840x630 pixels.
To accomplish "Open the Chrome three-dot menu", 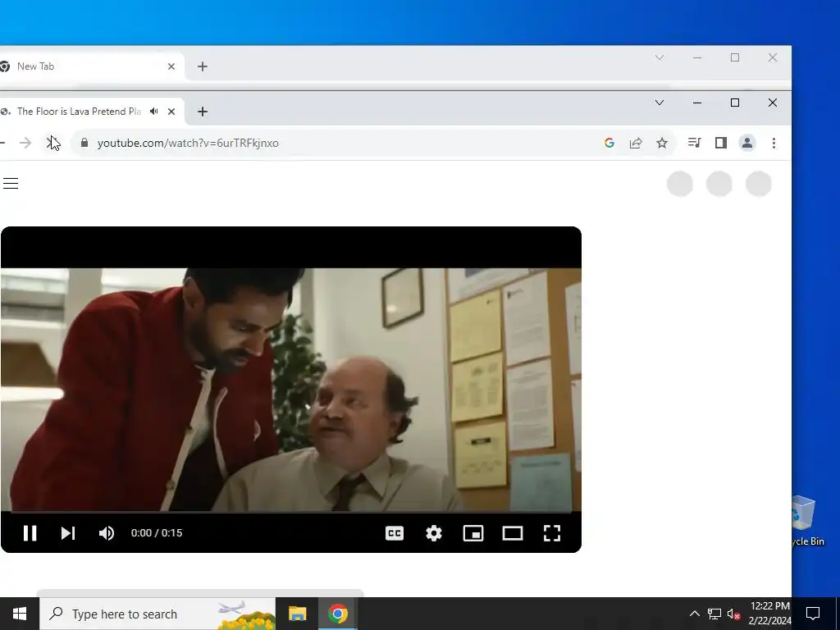I will 774,143.
